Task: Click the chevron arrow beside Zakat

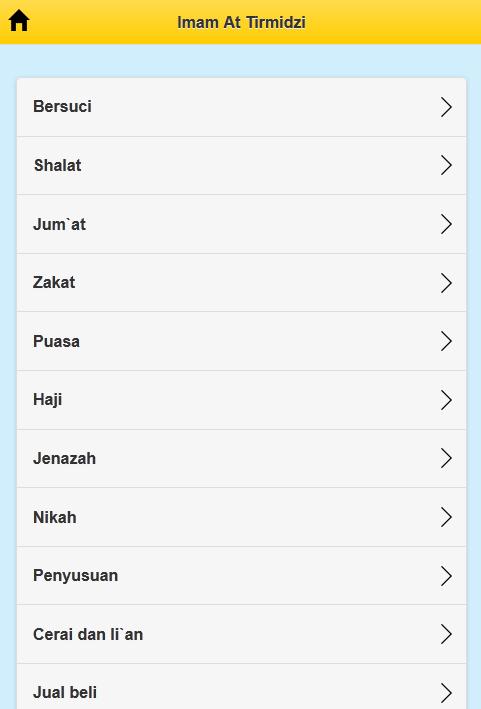Action: pos(446,283)
